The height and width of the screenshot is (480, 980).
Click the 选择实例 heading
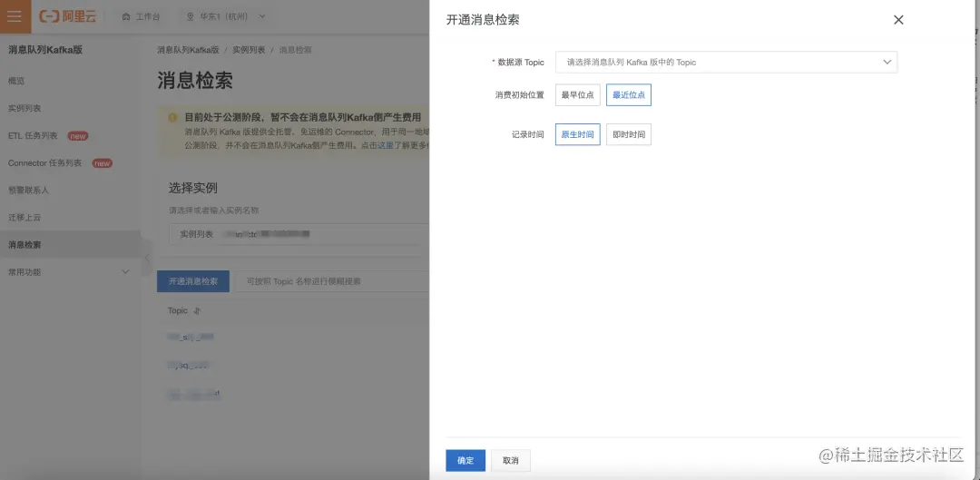(193, 188)
